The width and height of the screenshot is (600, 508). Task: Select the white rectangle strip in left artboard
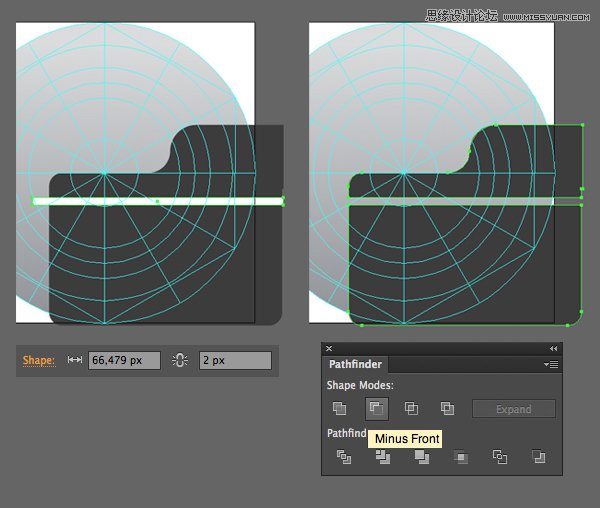tap(158, 201)
